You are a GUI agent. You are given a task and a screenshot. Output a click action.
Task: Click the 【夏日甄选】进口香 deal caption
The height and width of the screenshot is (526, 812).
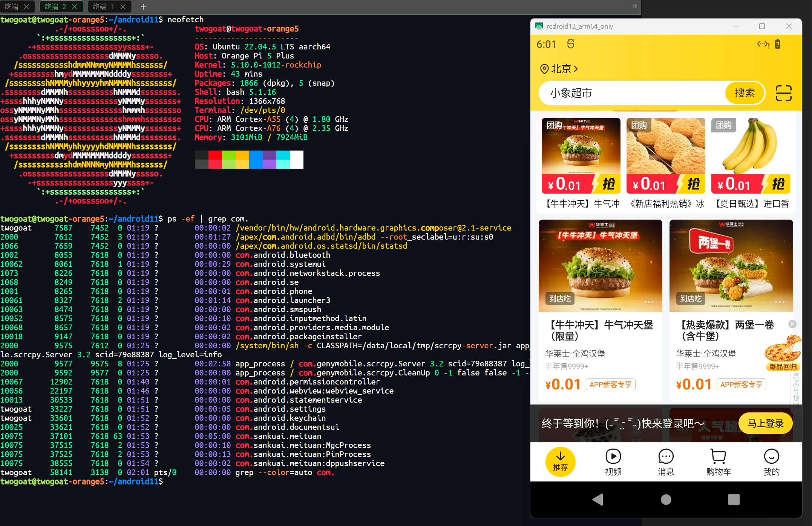(x=751, y=204)
